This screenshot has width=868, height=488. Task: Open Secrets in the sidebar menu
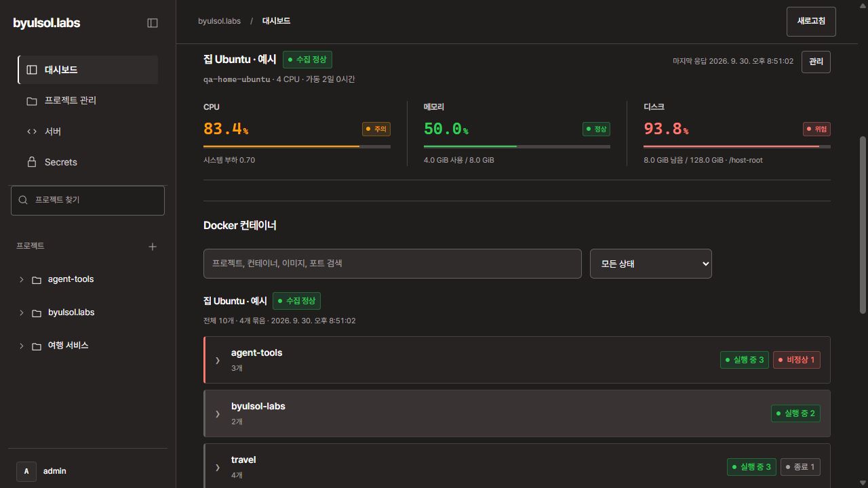(x=88, y=162)
